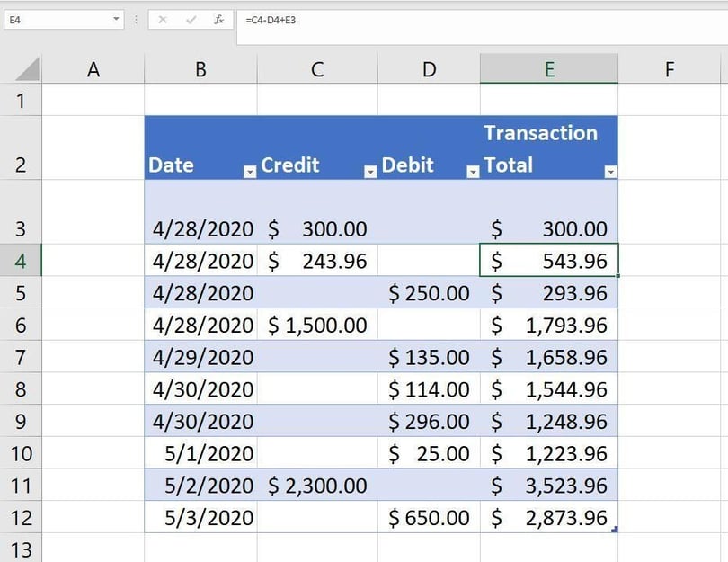This screenshot has width=728, height=562.
Task: Select column E header
Action: (548, 69)
